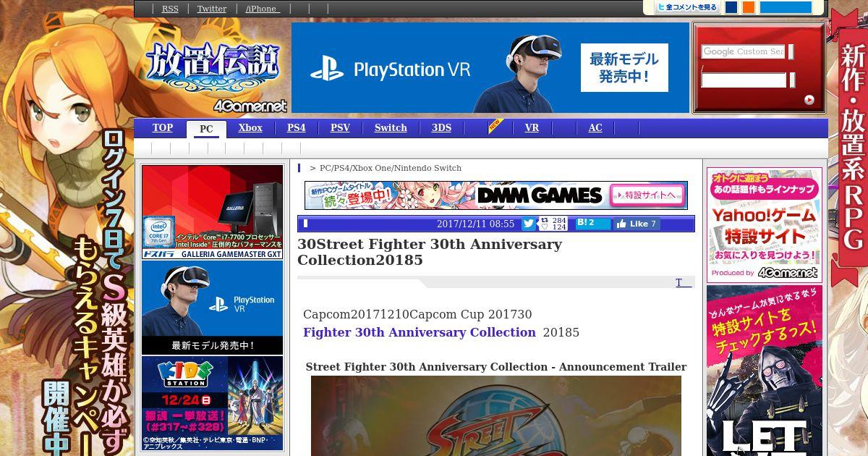
Task: Select the 3DS tab
Action: (x=441, y=128)
